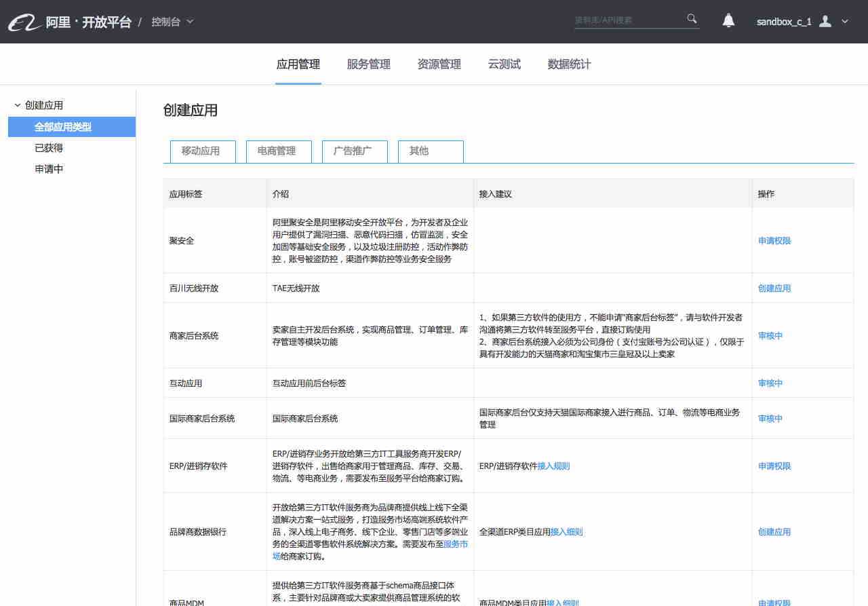Select 已获得 in the sidebar
The image size is (868, 606).
tap(49, 148)
